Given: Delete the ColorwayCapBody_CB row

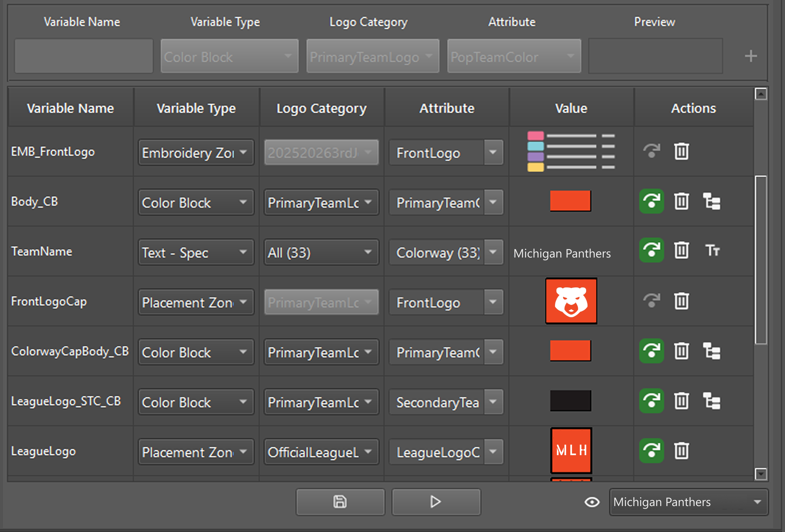Looking at the screenshot, I should [681, 351].
